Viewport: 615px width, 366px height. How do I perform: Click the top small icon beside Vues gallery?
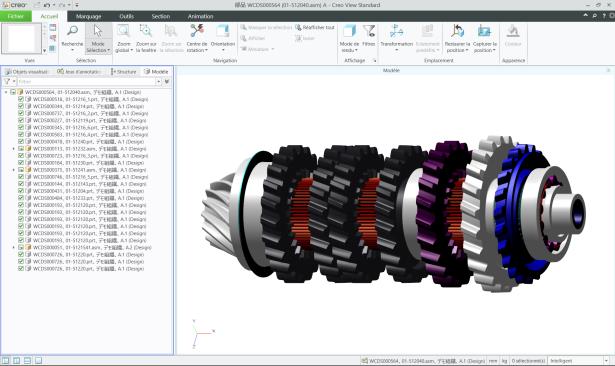[53, 27]
